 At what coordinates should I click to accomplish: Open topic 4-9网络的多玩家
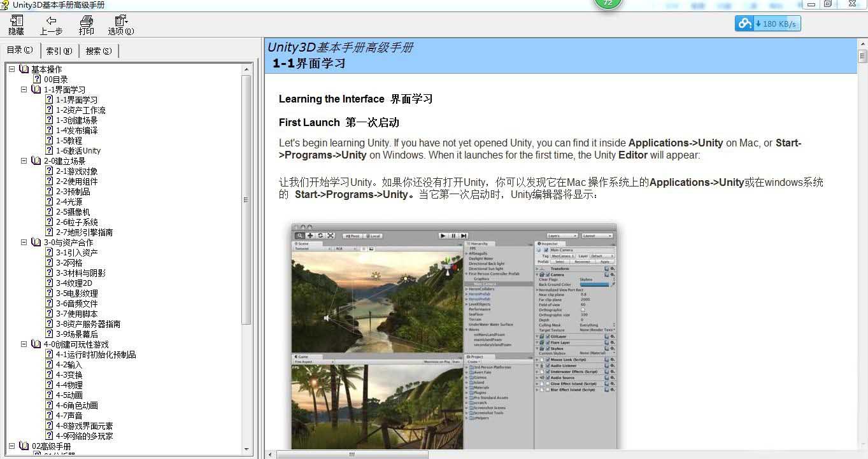(84, 436)
